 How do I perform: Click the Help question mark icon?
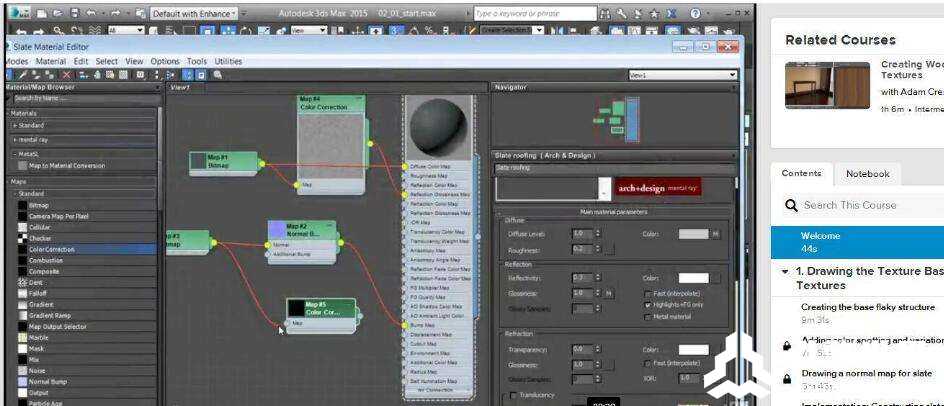coord(695,13)
